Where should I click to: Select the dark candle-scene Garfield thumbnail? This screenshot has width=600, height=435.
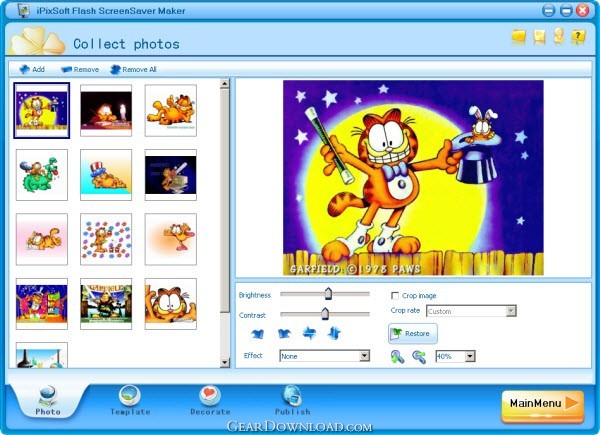click(x=106, y=111)
